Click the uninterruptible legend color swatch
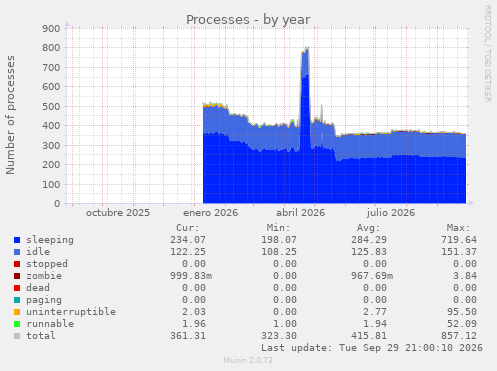497x371 pixels. click(17, 312)
